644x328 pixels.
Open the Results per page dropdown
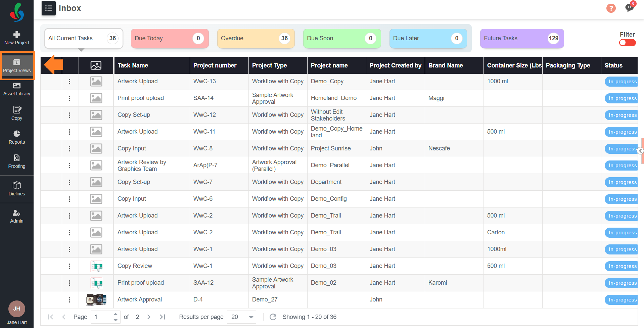(x=241, y=317)
